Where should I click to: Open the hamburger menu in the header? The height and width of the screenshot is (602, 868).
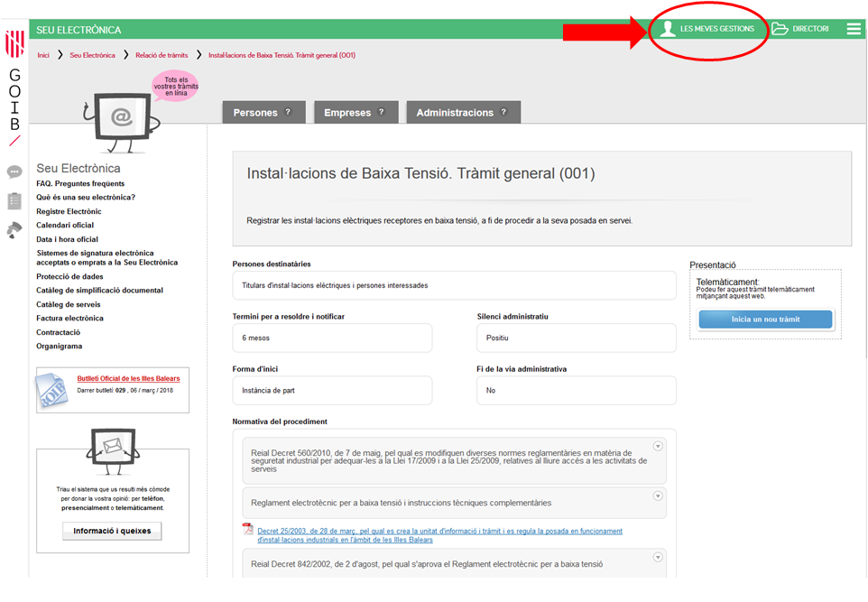click(x=853, y=29)
